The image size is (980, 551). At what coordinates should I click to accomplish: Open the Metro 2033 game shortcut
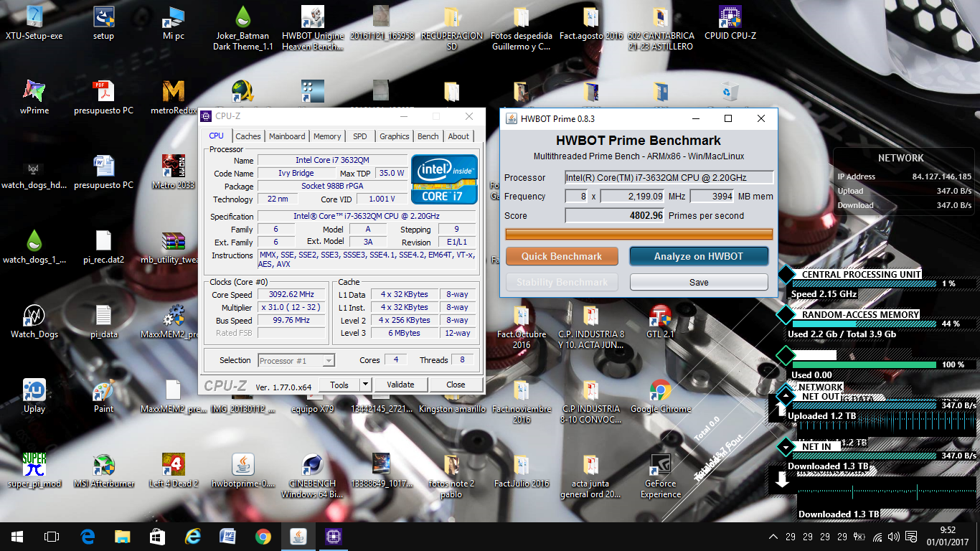pos(174,172)
